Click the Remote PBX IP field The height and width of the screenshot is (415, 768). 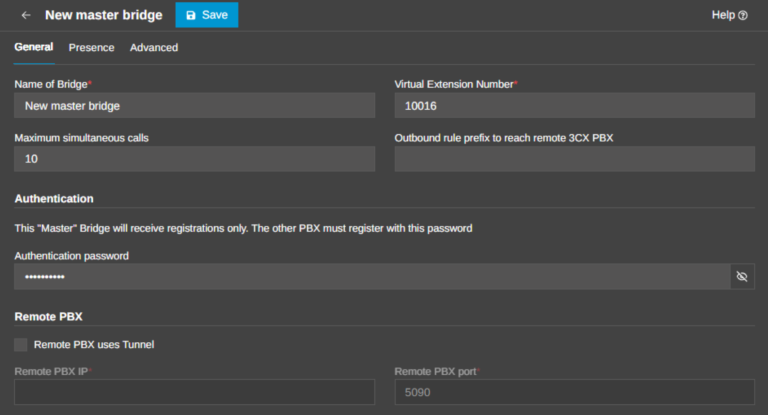[x=194, y=392]
